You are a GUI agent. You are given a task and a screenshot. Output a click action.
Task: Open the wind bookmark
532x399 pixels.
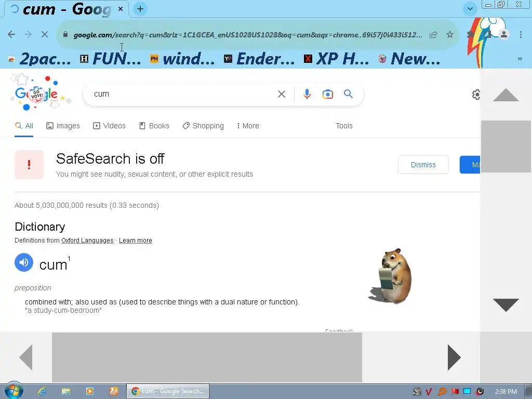pyautogui.click(x=182, y=59)
